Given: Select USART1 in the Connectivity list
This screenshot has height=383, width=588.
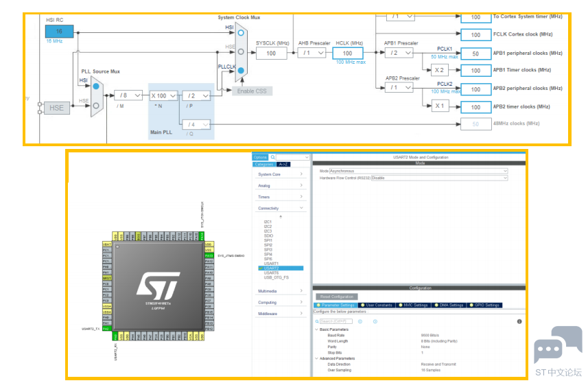Looking at the screenshot, I should [271, 264].
